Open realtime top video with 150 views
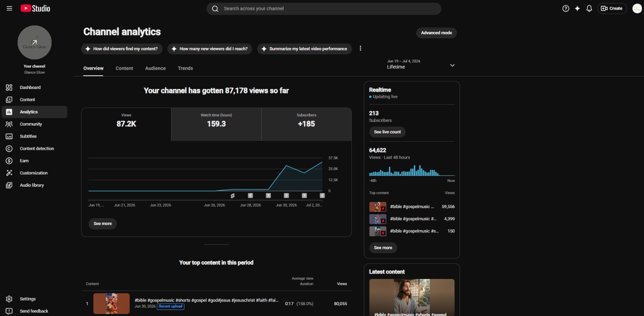 click(x=412, y=231)
